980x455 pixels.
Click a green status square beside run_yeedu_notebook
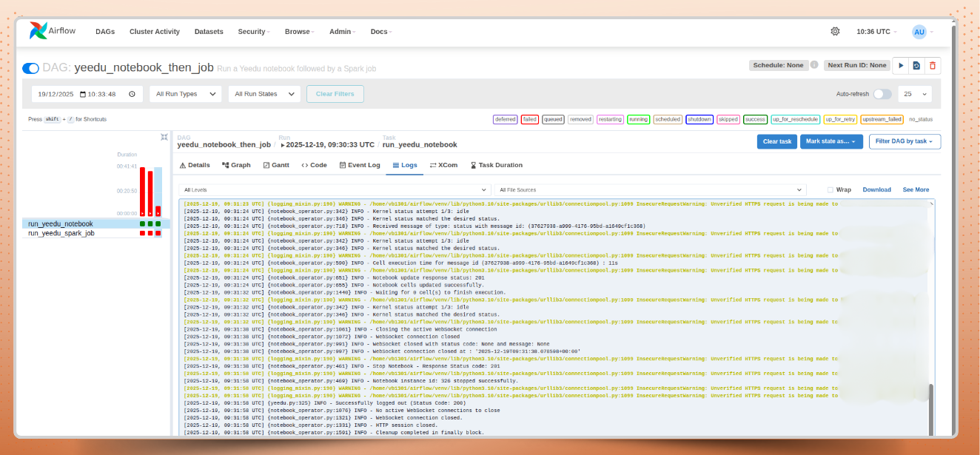pyautogui.click(x=142, y=223)
